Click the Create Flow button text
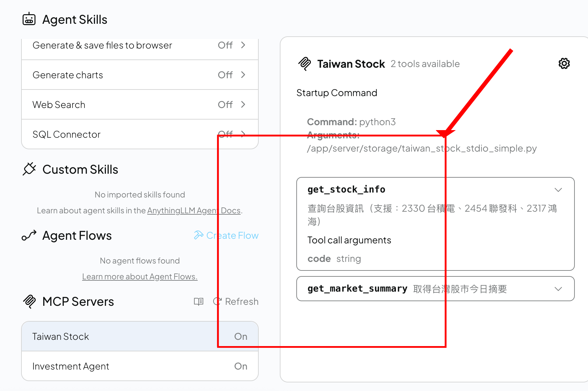This screenshot has height=391, width=588. 232,235
